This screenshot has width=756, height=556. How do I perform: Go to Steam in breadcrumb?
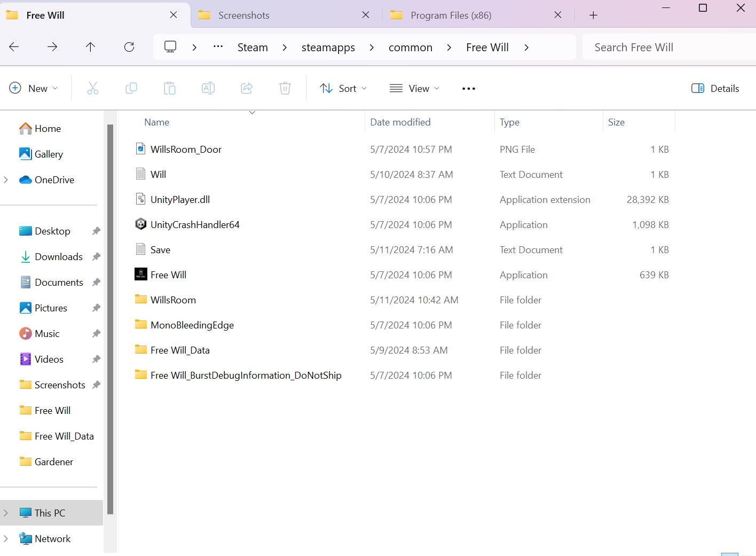click(x=253, y=48)
